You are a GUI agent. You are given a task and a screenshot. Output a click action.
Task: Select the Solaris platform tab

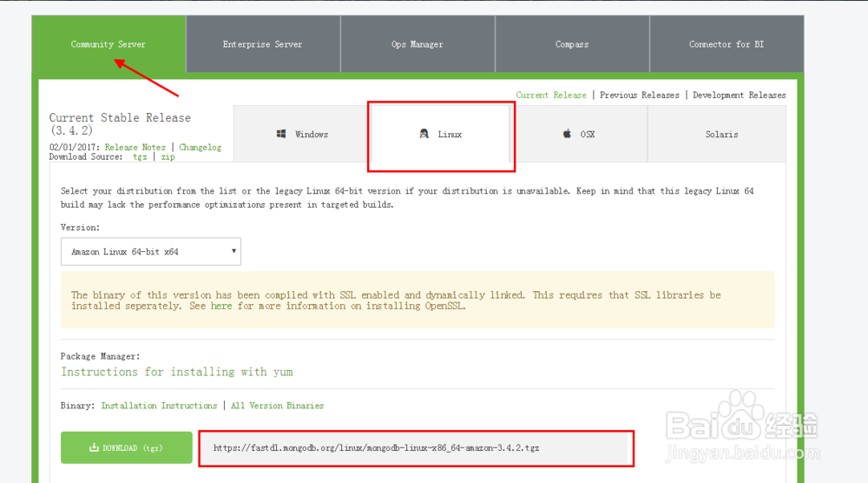717,134
